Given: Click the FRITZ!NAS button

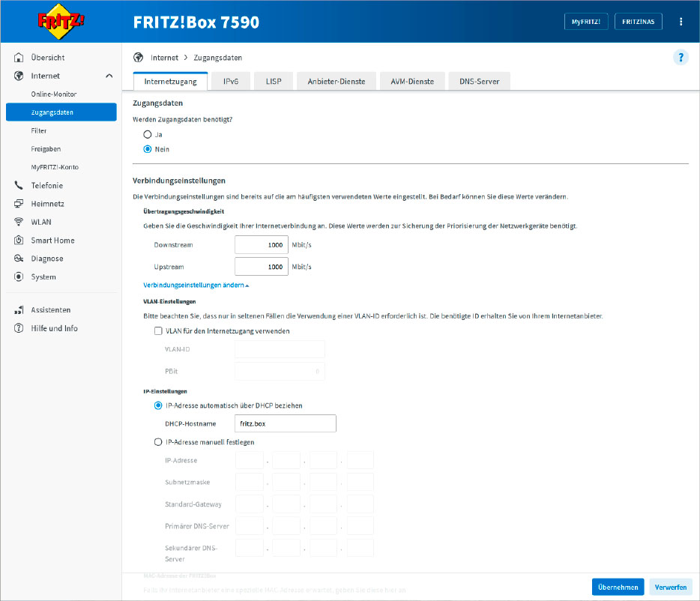Looking at the screenshot, I should tap(639, 22).
